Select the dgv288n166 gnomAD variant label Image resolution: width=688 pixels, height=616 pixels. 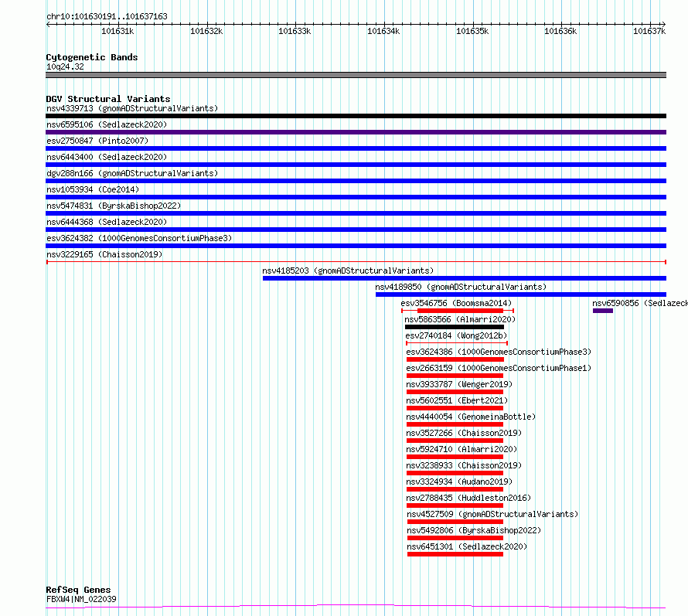(132, 173)
